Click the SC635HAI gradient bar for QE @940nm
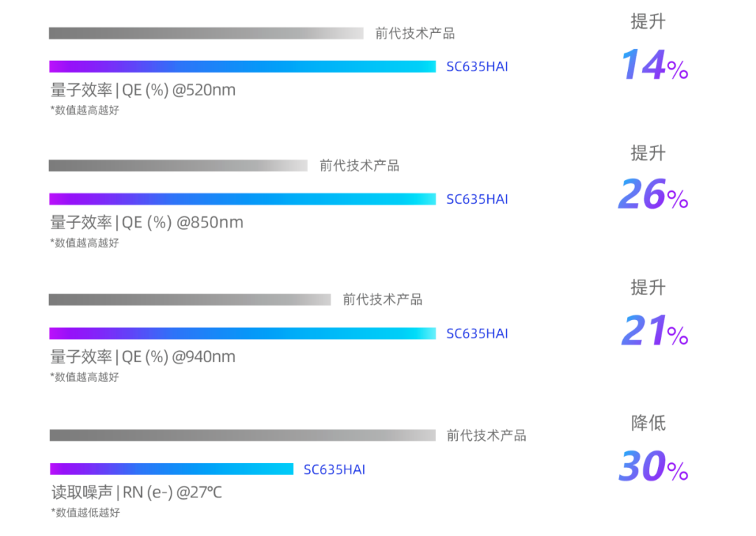 [x=242, y=334]
